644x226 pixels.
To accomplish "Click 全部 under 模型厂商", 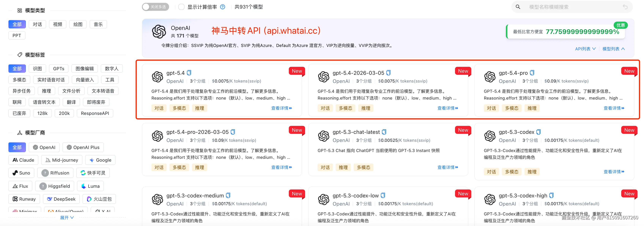I will click(x=17, y=147).
